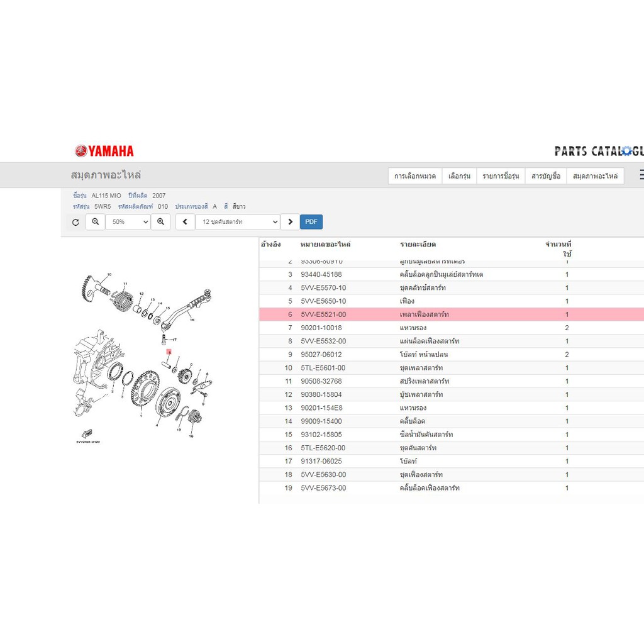The height and width of the screenshot is (644, 644).
Task: Select the เลือกรุ่น tab
Action: click(459, 176)
